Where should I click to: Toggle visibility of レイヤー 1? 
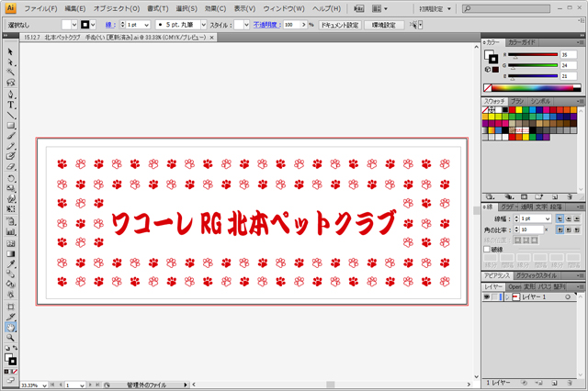487,296
